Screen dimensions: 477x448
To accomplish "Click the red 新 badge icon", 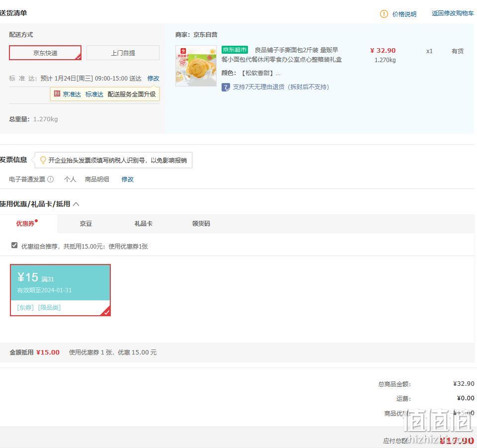I will pyautogui.click(x=57, y=94).
